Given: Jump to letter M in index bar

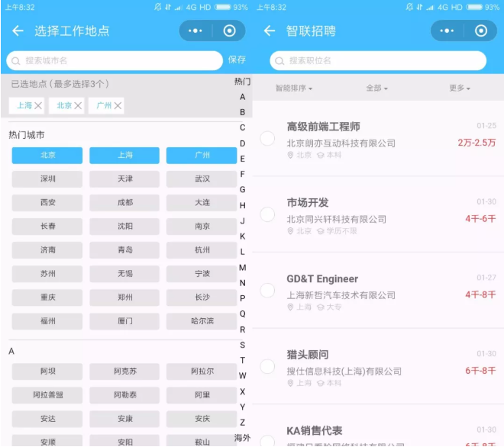Looking at the screenshot, I should (x=242, y=268).
